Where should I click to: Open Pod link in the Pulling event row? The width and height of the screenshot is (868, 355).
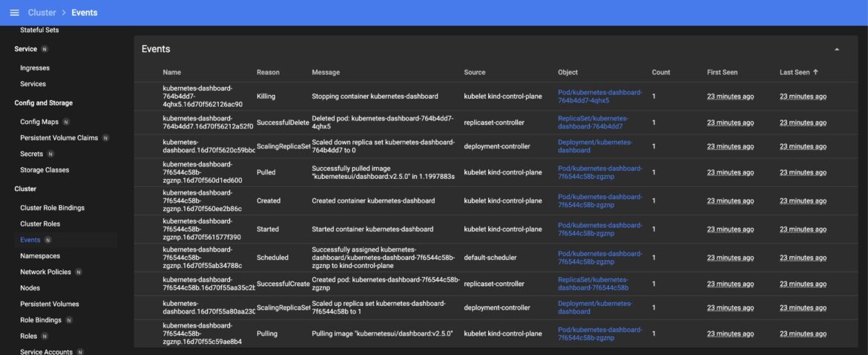tap(600, 333)
